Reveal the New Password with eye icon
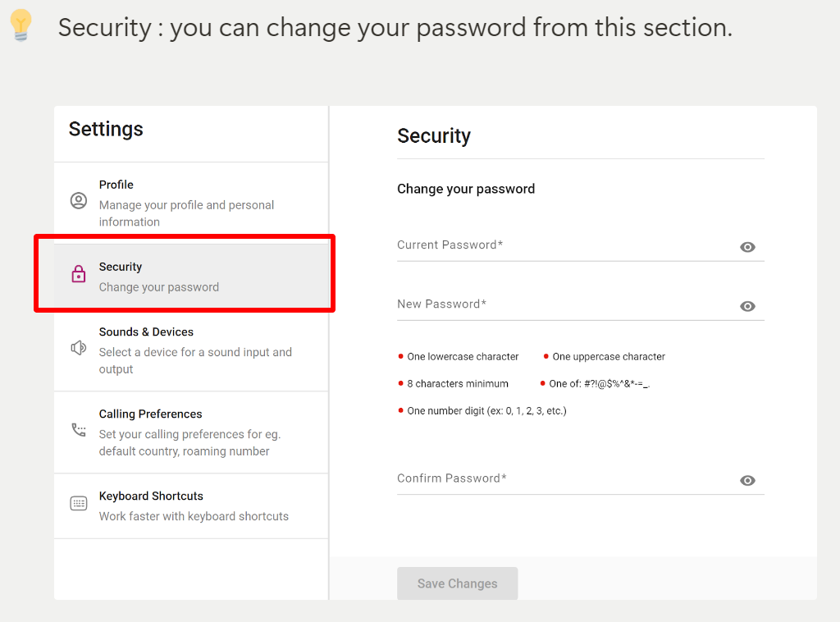Image resolution: width=840 pixels, height=622 pixels. (747, 306)
